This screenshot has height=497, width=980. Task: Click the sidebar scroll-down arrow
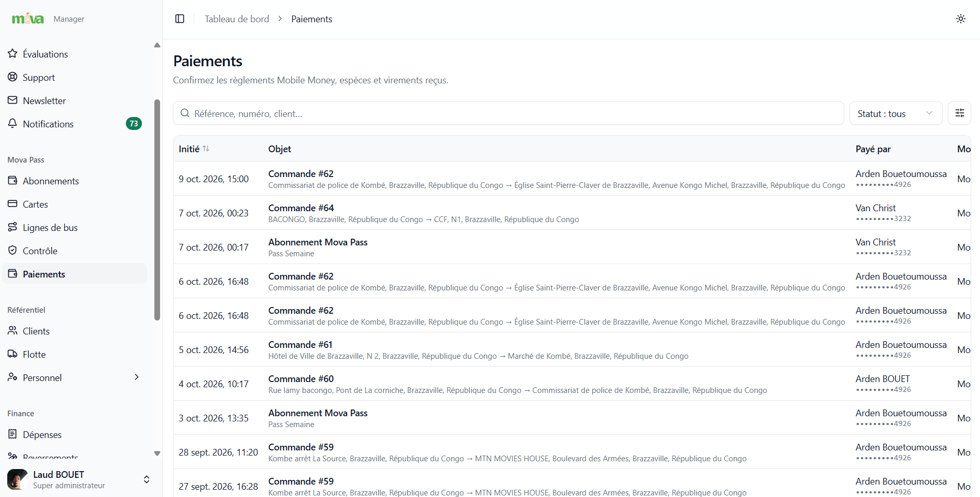coord(157,454)
